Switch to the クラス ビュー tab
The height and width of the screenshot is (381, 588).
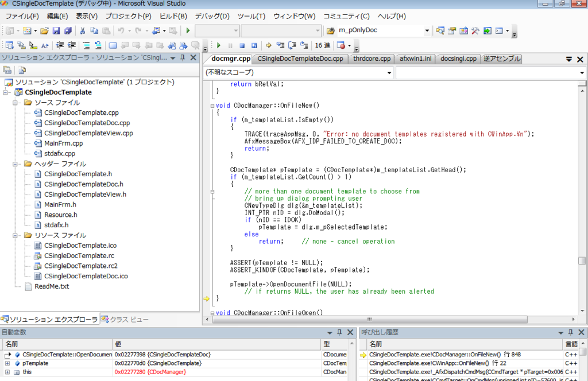click(x=125, y=320)
